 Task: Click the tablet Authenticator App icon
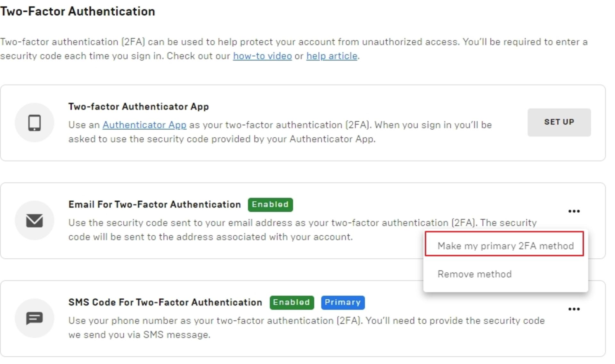(x=34, y=123)
